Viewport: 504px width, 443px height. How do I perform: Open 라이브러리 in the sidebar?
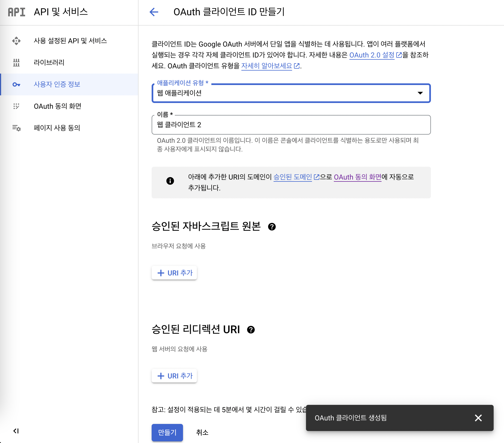click(x=69, y=63)
